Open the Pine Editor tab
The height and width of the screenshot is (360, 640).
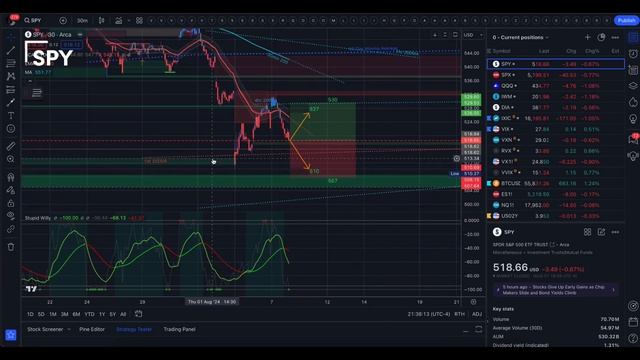click(92, 329)
